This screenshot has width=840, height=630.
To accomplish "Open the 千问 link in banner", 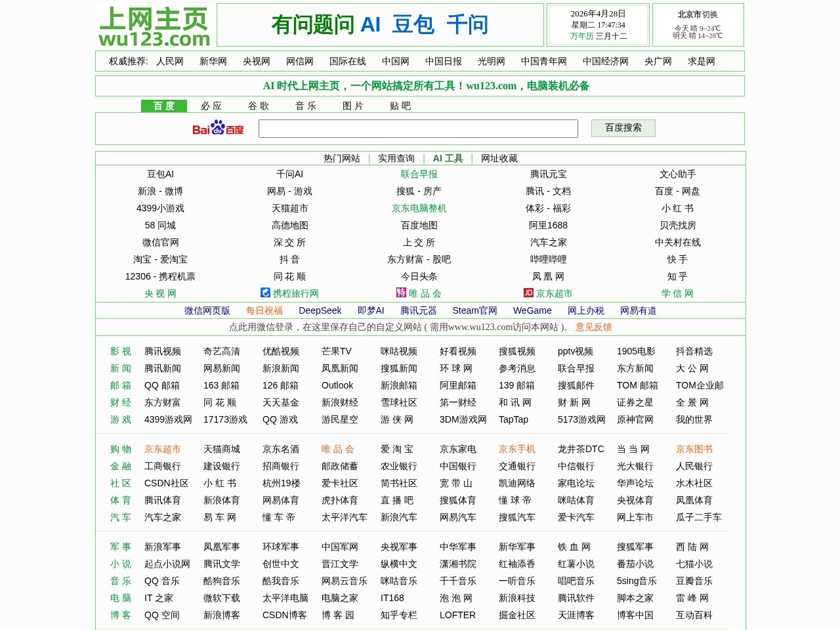I will [467, 25].
